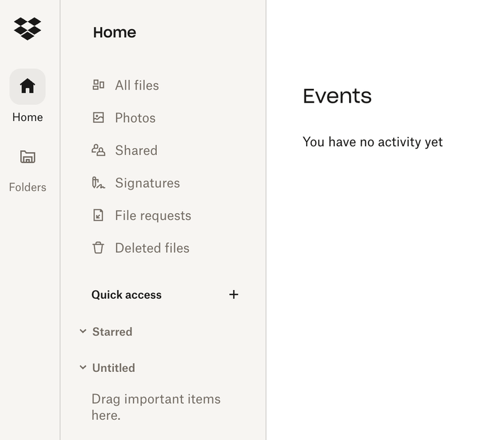Click the Shared people icon

(x=98, y=150)
